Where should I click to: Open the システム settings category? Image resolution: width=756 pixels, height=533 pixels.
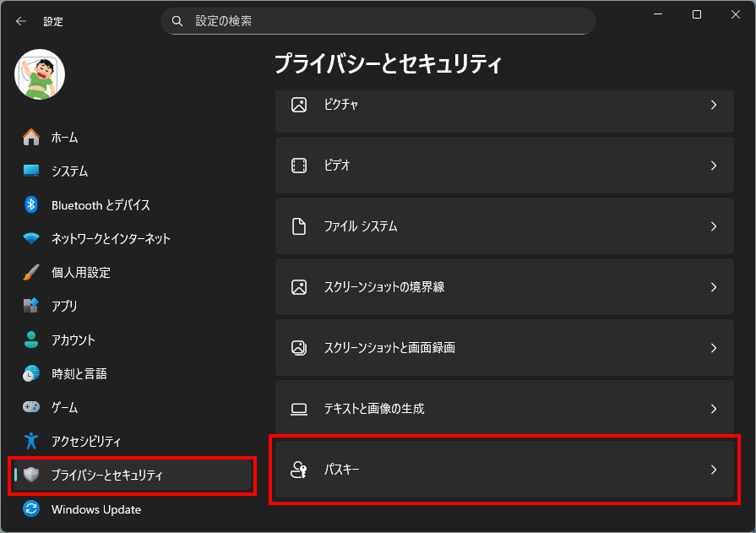tap(69, 171)
